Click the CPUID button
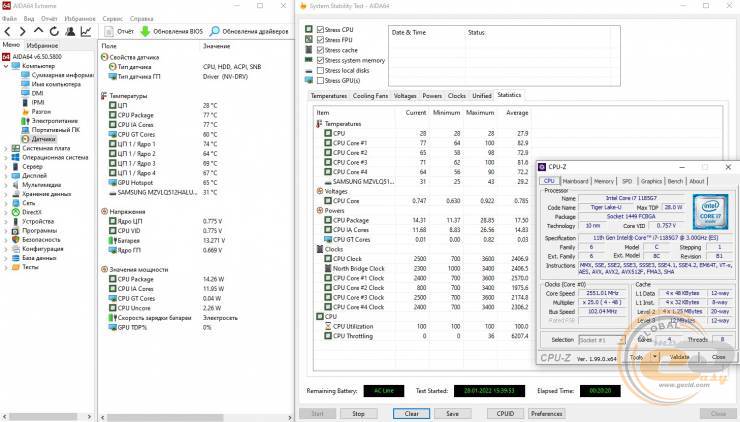 click(x=505, y=414)
